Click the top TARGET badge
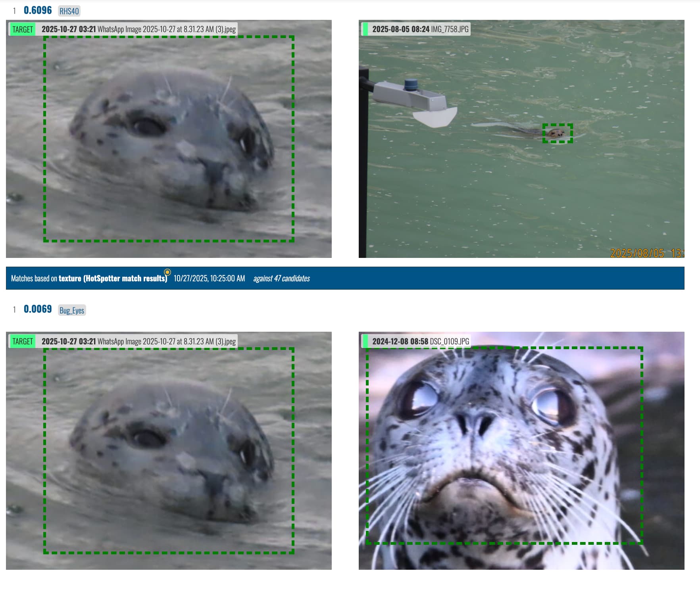 (x=22, y=29)
